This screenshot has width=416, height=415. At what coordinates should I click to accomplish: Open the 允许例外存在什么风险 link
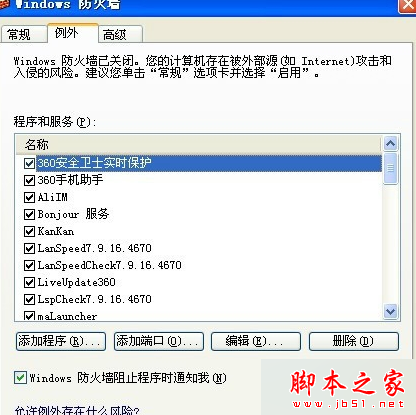tap(77, 411)
